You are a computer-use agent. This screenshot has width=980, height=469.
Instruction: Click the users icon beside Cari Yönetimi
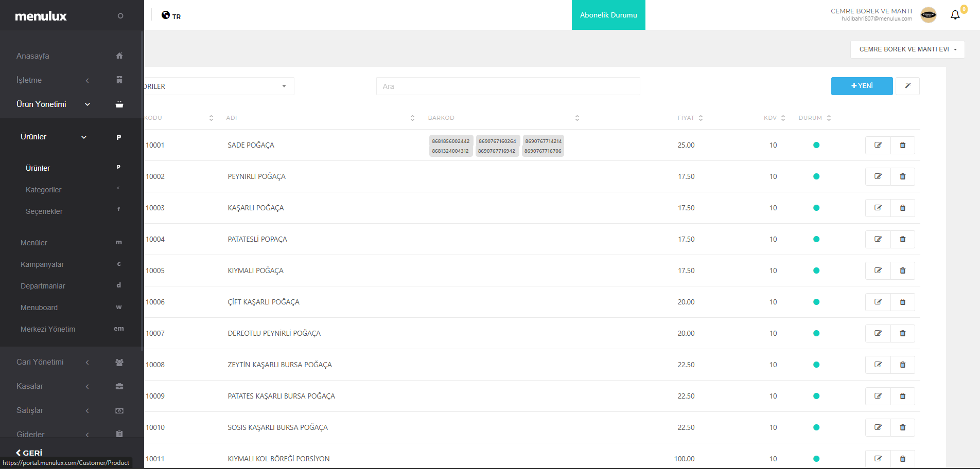119,362
